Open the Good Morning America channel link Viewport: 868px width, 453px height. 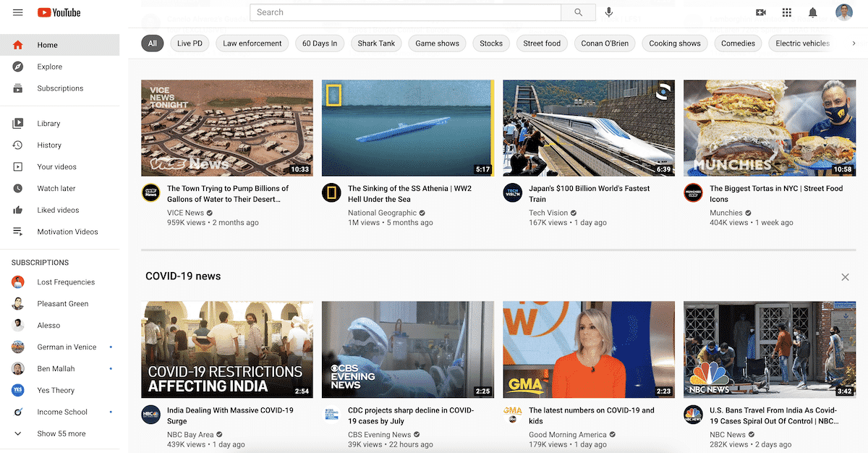[568, 435]
